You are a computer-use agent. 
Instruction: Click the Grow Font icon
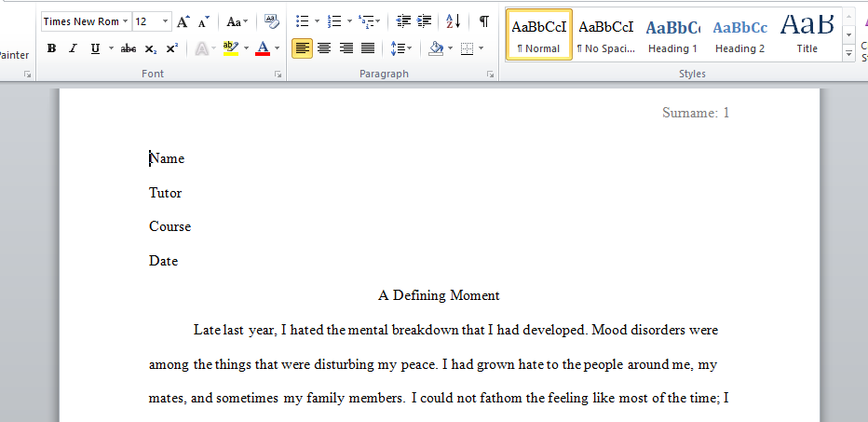tap(183, 21)
